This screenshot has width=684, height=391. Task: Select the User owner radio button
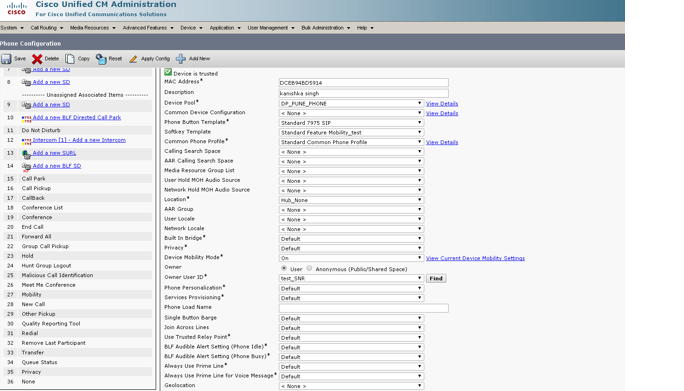click(284, 268)
